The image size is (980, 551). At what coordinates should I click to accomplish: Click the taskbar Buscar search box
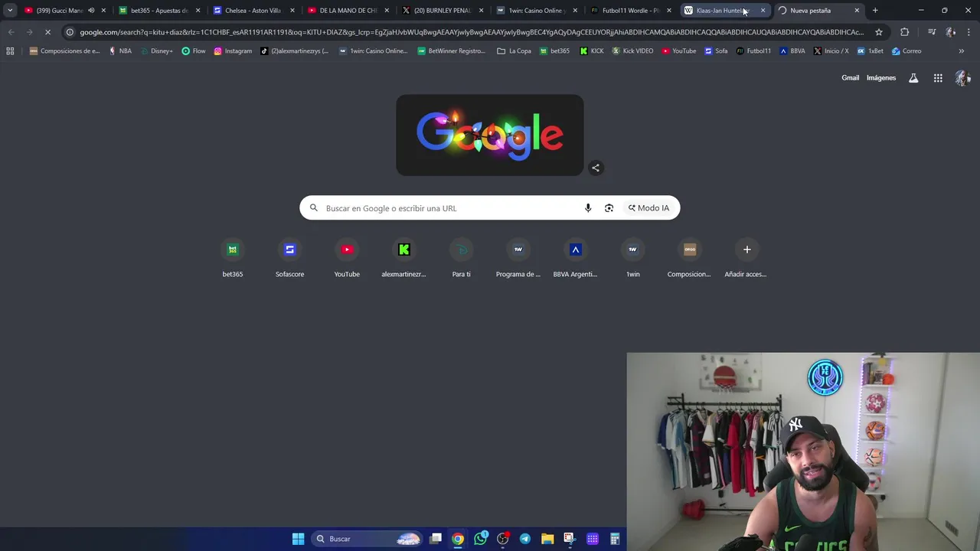coord(367,539)
